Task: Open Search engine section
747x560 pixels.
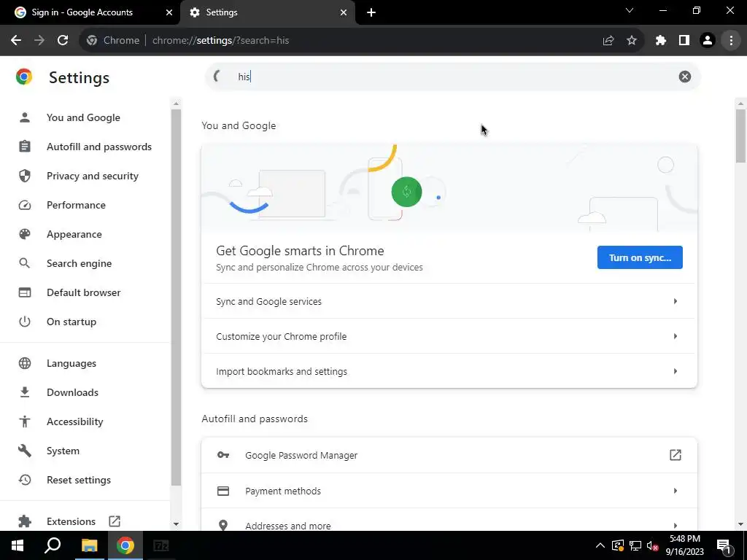Action: point(79,263)
